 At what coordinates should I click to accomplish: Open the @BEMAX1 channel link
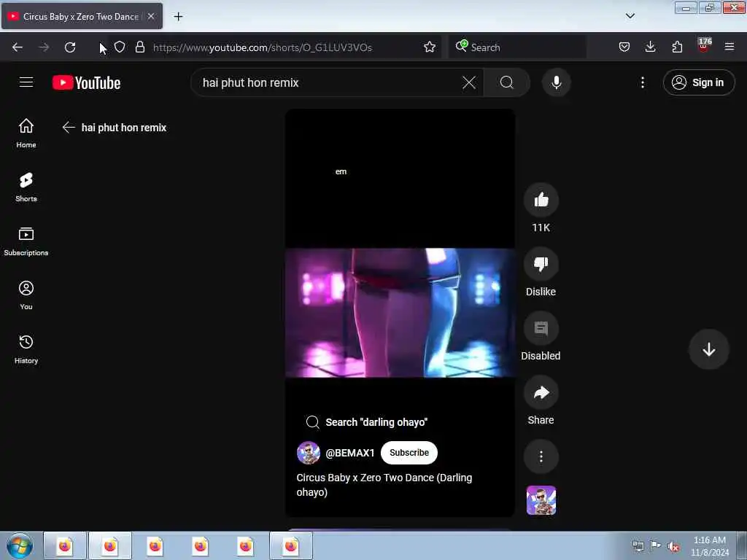pyautogui.click(x=349, y=453)
